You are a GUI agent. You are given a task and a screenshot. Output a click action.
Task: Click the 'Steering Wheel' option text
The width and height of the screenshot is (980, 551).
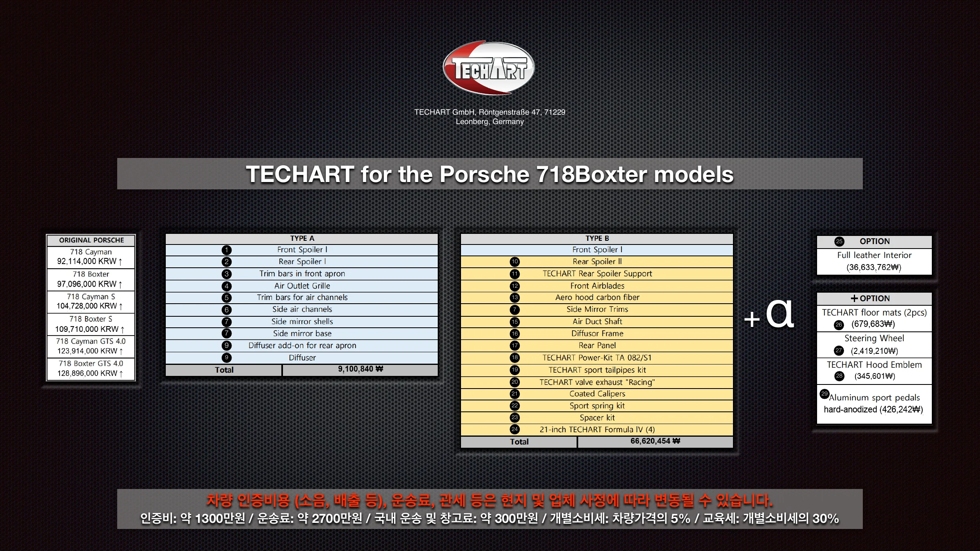(874, 338)
